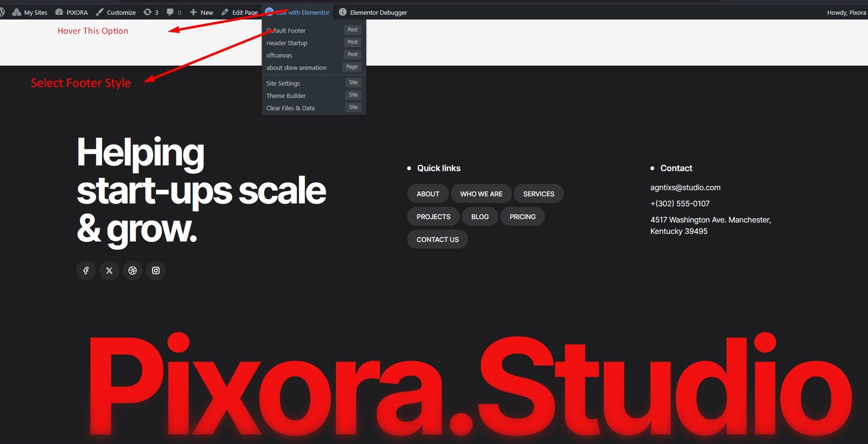Select Clear Files & Data option

click(290, 108)
